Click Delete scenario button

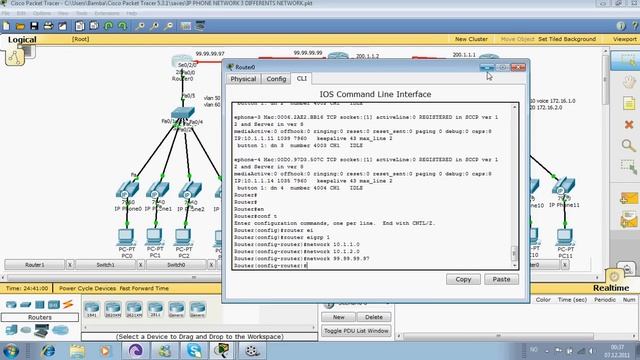[373, 317]
